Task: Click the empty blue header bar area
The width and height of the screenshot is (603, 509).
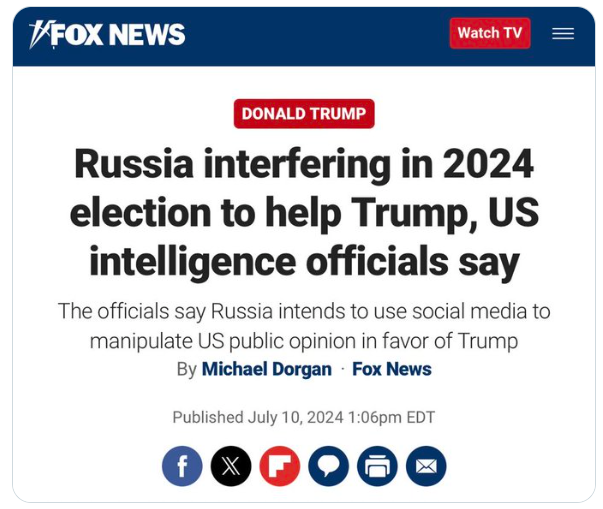Action: tap(320, 34)
